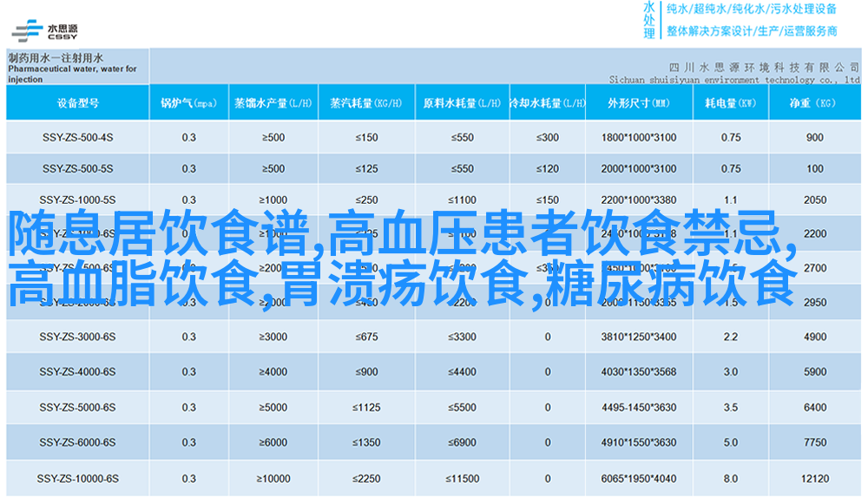Click the 蒸馏水产量(L/H) column header
Image resolution: width=868 pixels, height=504 pixels.
[273, 103]
